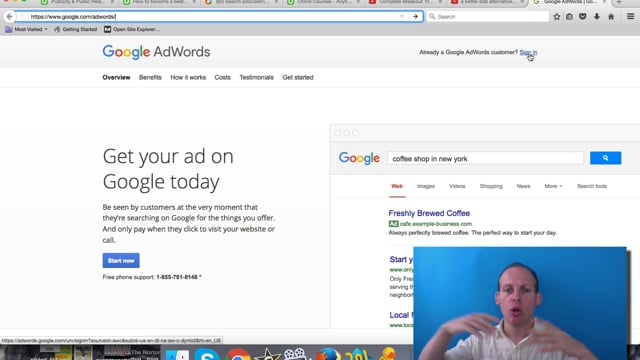Click the Google AdWords logo
640x360 pixels.
click(156, 52)
